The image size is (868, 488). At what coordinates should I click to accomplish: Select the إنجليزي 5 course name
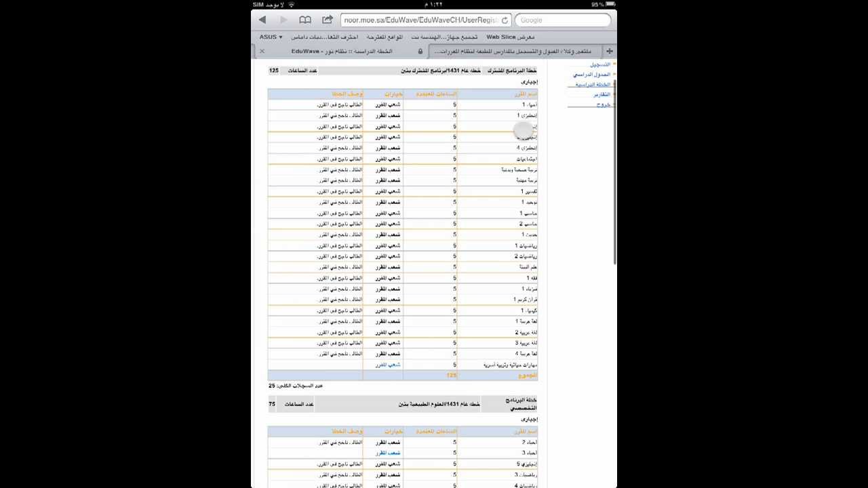click(527, 464)
